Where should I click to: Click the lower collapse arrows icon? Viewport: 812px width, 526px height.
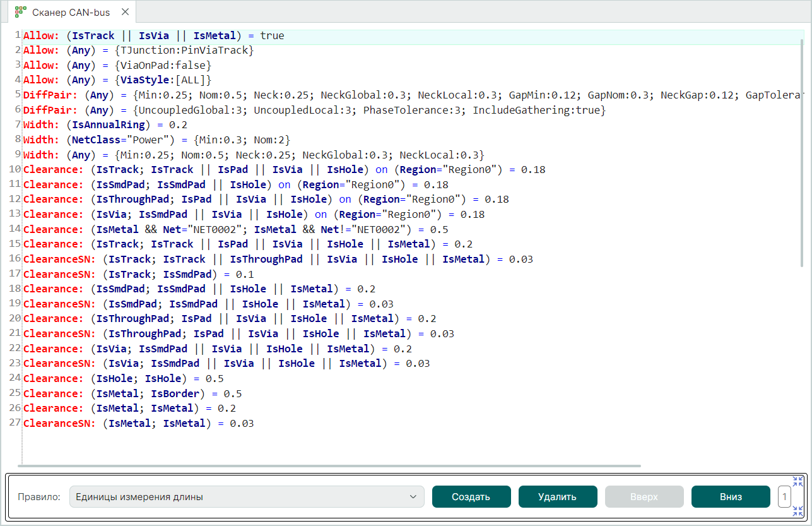(x=798, y=511)
